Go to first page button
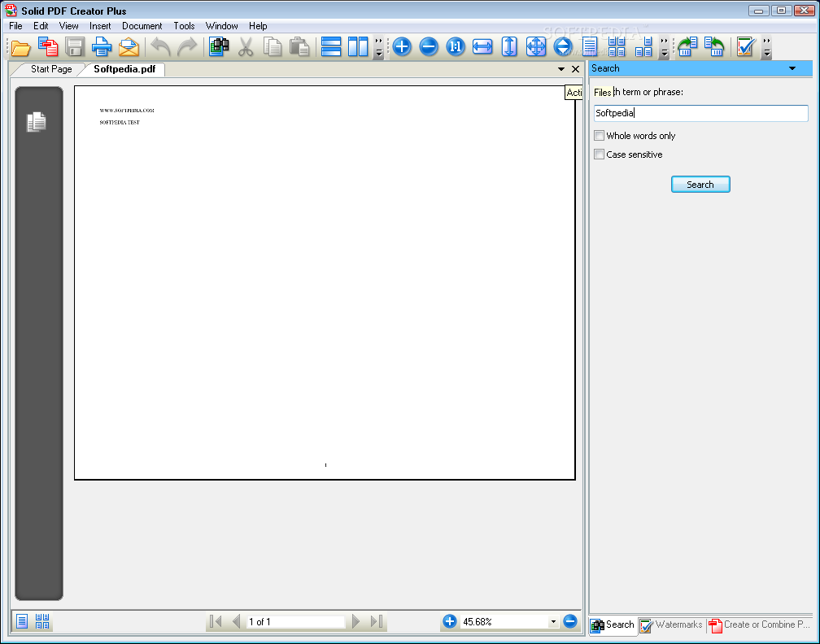This screenshot has height=644, width=820. click(x=216, y=621)
